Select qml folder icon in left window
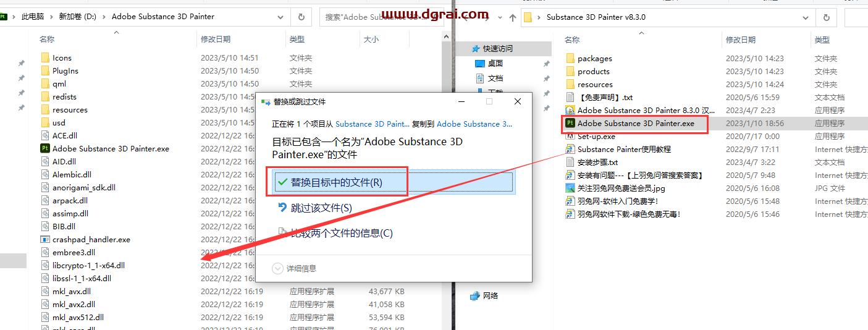This screenshot has width=868, height=330. pyautogui.click(x=45, y=83)
